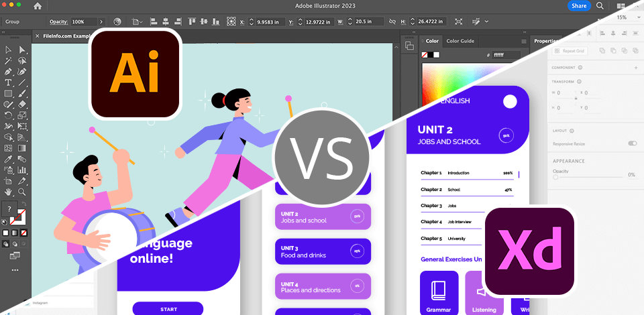The height and width of the screenshot is (315, 644).
Task: Select the Mesh tool
Action: pyautogui.click(x=8, y=148)
